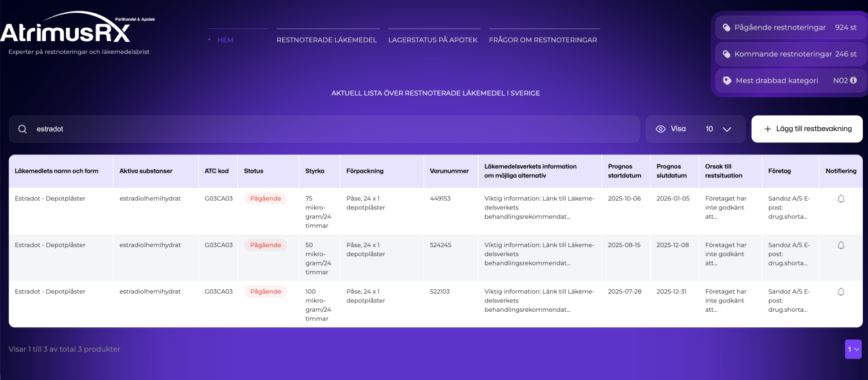The image size is (868, 380).
Task: Toggle notification bell for Estradot 75 microgram
Action: click(841, 199)
